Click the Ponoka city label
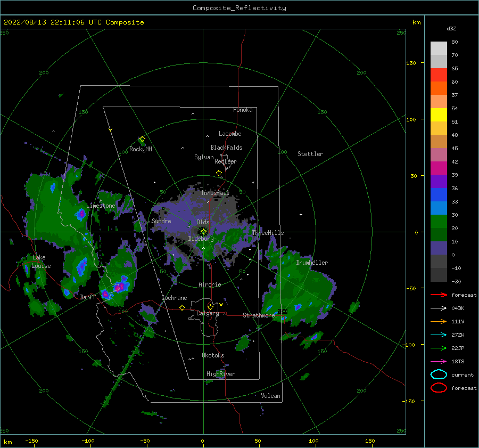Viewport: 479px width, 448px height. click(243, 110)
